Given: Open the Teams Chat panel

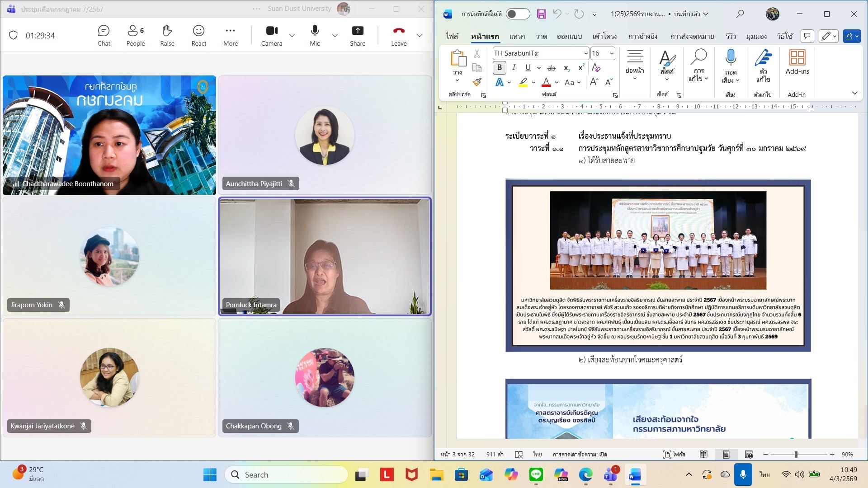Looking at the screenshot, I should coord(104,35).
